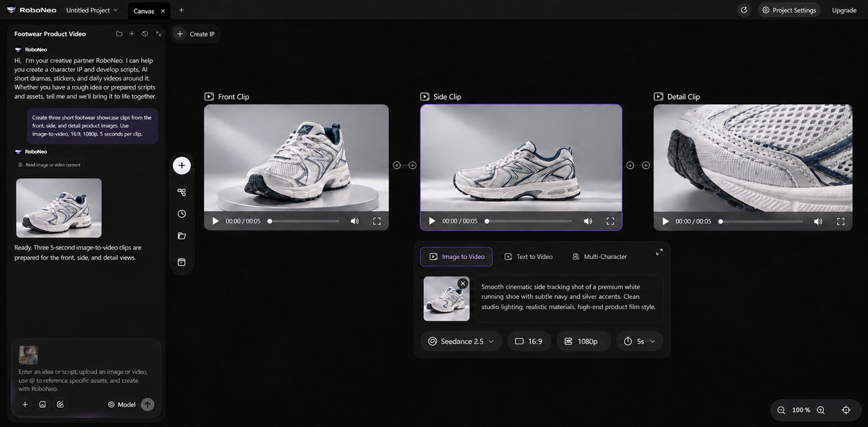Click the Upgrade button
The height and width of the screenshot is (427, 868).
click(844, 10)
